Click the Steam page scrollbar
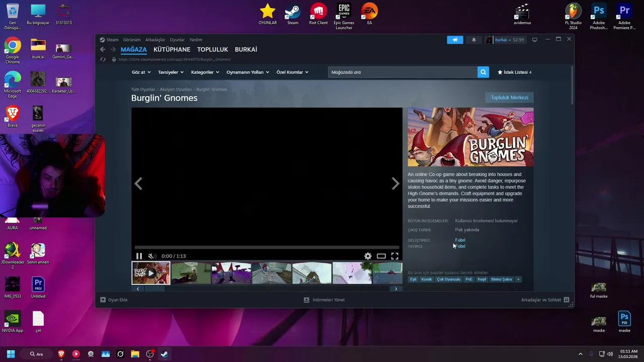644x362 pixels. (572, 85)
